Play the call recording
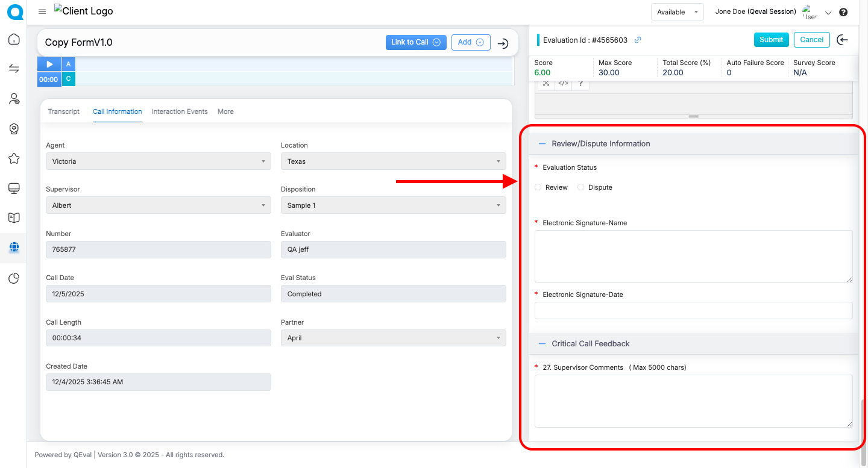This screenshot has width=868, height=468. pyautogui.click(x=49, y=64)
